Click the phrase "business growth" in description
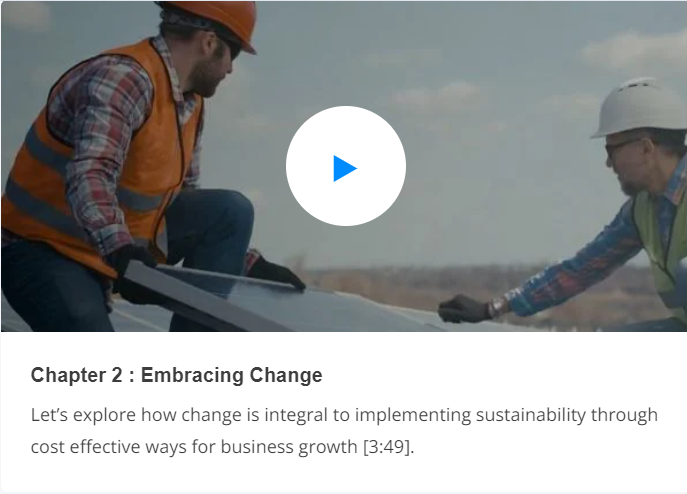687x494 pixels. 289,447
